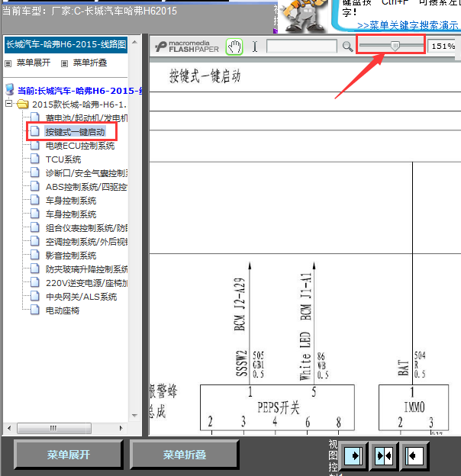
Task: Open 220V逆变电源/座椅加 diagram
Action: pyautogui.click(x=86, y=283)
